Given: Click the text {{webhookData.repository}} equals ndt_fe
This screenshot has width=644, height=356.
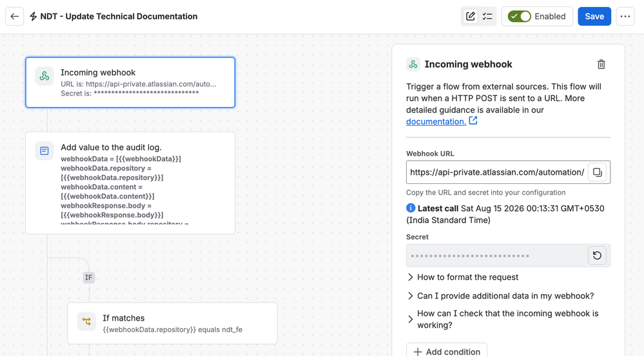Looking at the screenshot, I should 173,330.
